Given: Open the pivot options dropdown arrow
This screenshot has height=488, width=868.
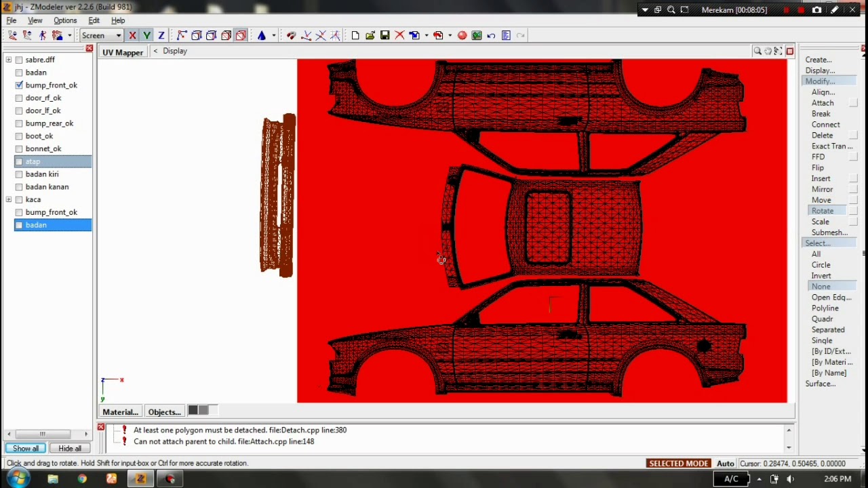Looking at the screenshot, I should point(273,35).
